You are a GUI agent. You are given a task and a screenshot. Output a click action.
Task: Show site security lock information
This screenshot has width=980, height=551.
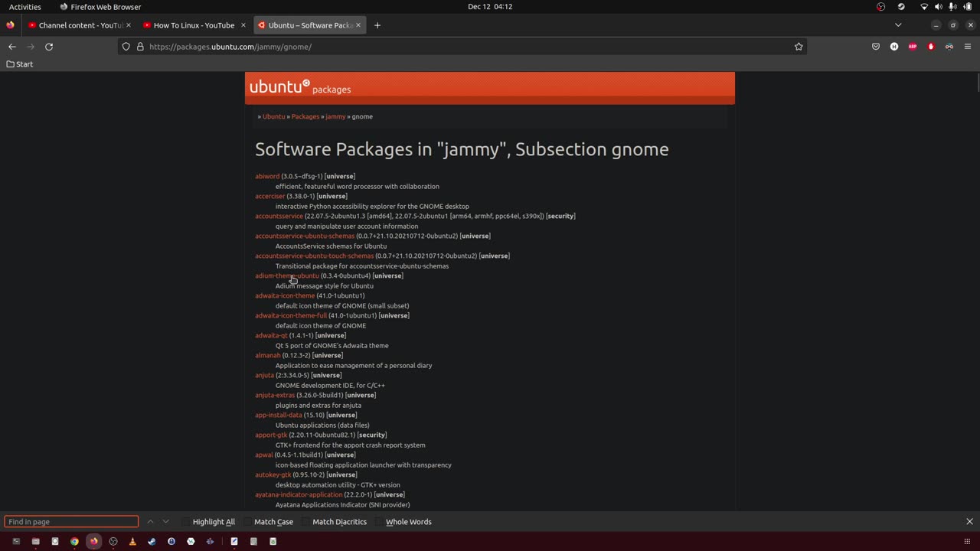coord(140,47)
